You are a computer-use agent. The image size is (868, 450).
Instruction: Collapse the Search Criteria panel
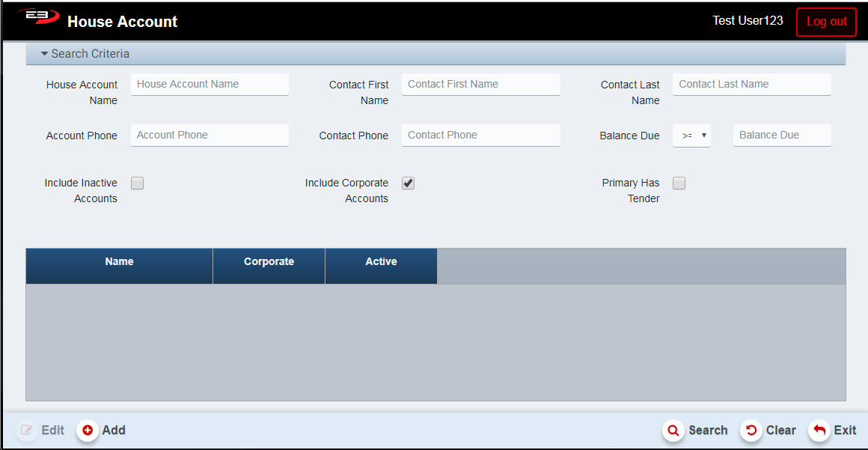pyautogui.click(x=85, y=54)
